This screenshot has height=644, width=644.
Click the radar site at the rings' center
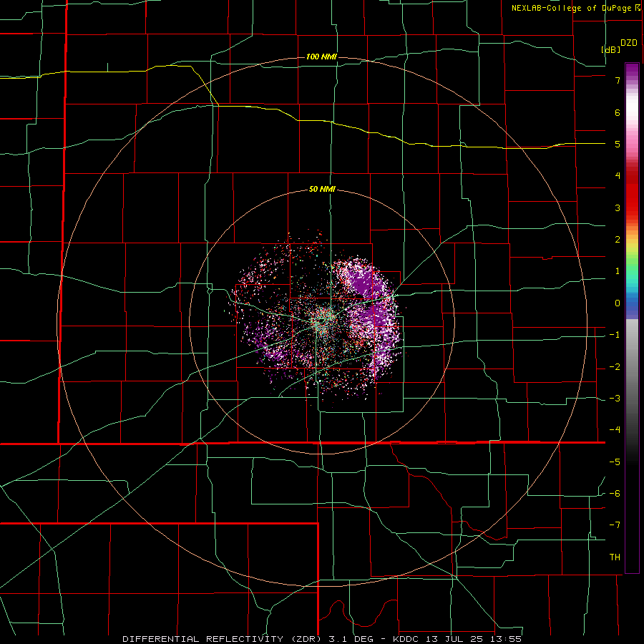coord(323,321)
